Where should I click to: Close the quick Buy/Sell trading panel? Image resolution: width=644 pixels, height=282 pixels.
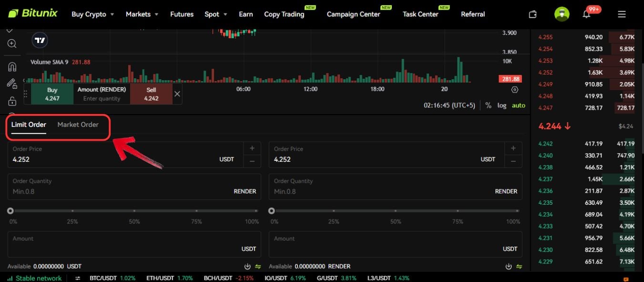(177, 94)
